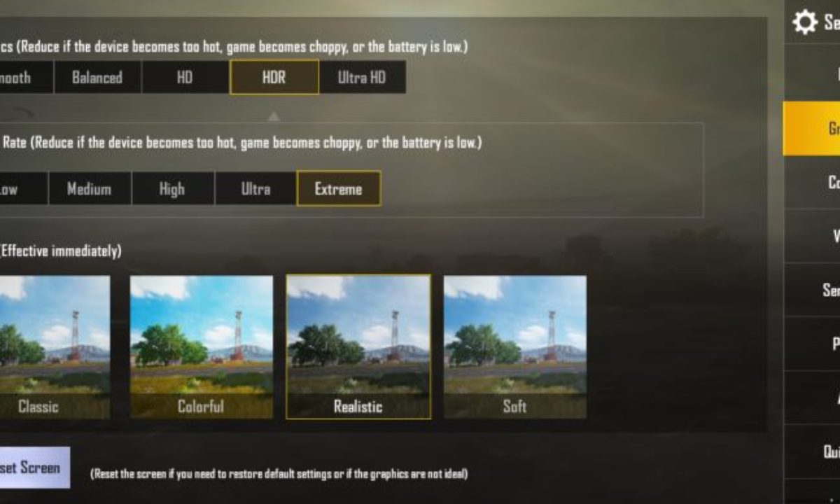Pick Ultra HD graphics quality
Screen dimensions: 840x504
pyautogui.click(x=362, y=77)
